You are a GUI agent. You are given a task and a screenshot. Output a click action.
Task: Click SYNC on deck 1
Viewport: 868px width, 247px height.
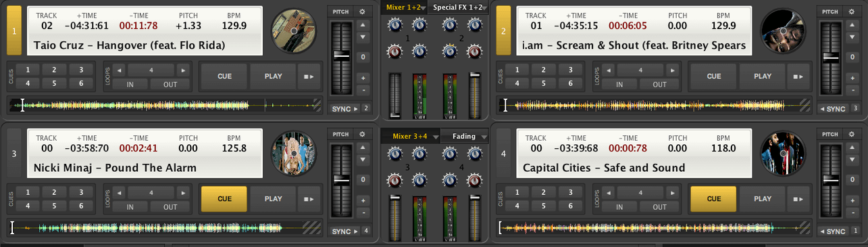(x=344, y=108)
